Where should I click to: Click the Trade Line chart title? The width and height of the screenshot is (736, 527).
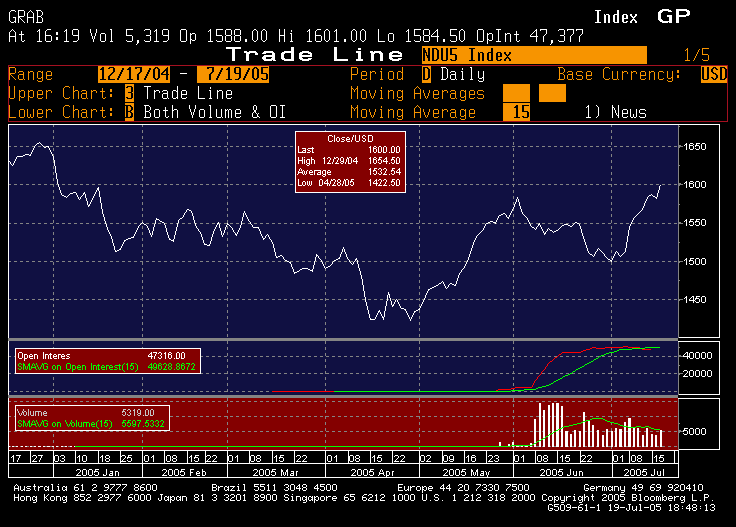(315, 54)
